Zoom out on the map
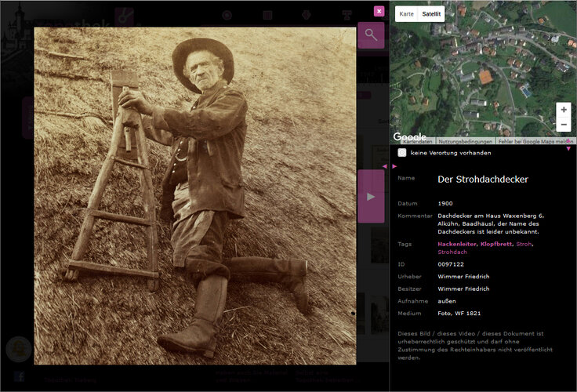 coord(564,125)
